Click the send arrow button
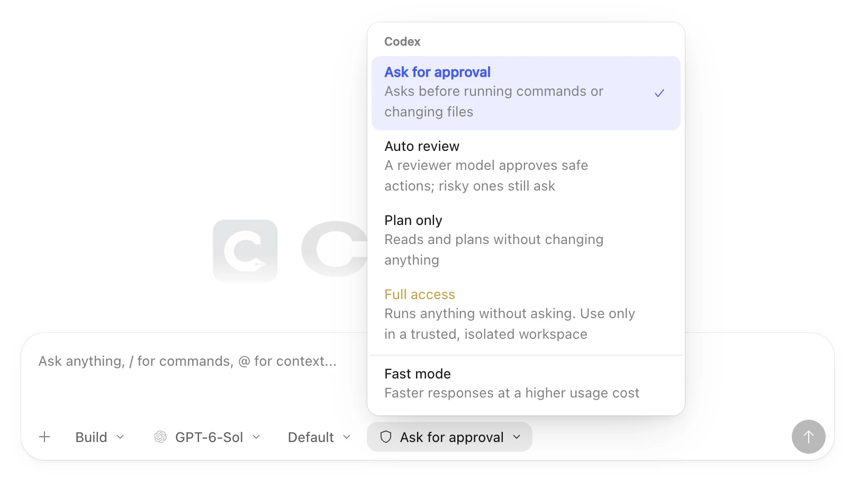The image size is (868, 487). [x=808, y=437]
